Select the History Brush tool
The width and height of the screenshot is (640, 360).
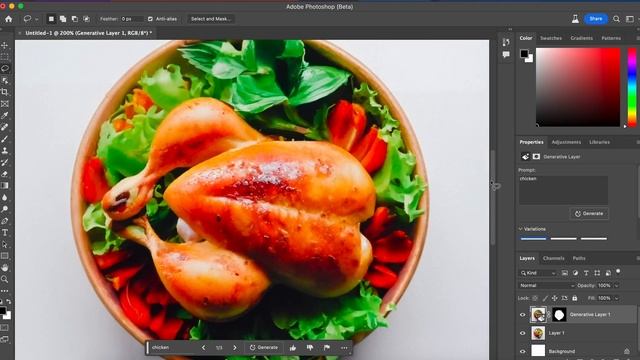(x=5, y=162)
